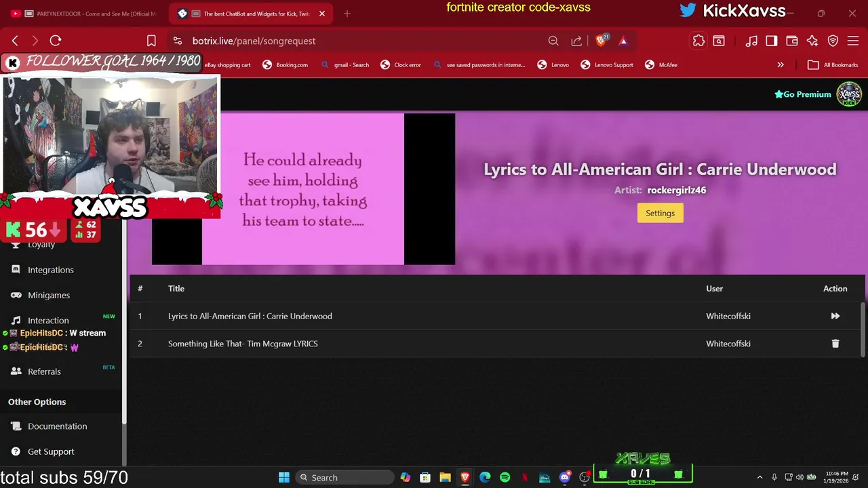Click the video thumbnail with pink lyrics
Image resolution: width=868 pixels, height=488 pixels.
[x=303, y=189]
